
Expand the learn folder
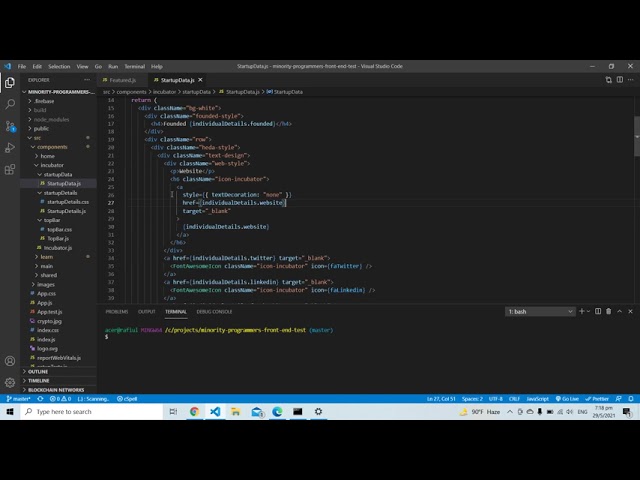tap(47, 257)
